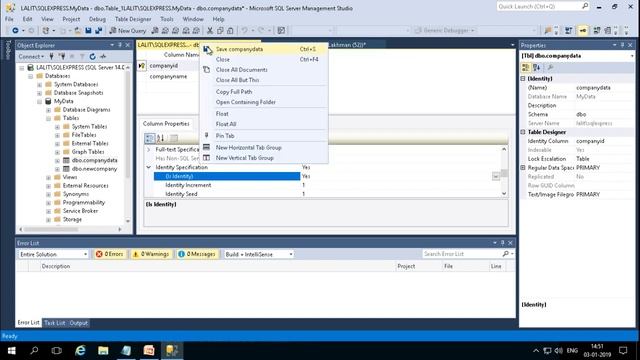Expand the Full-text Specification row
This screenshot has height=360, width=640.
[149, 150]
